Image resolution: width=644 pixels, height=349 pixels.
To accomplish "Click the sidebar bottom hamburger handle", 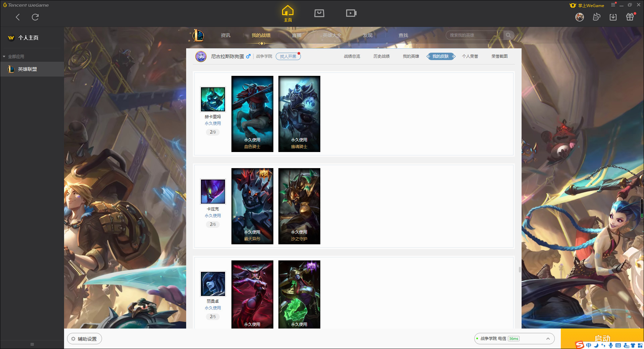I will pos(32,344).
